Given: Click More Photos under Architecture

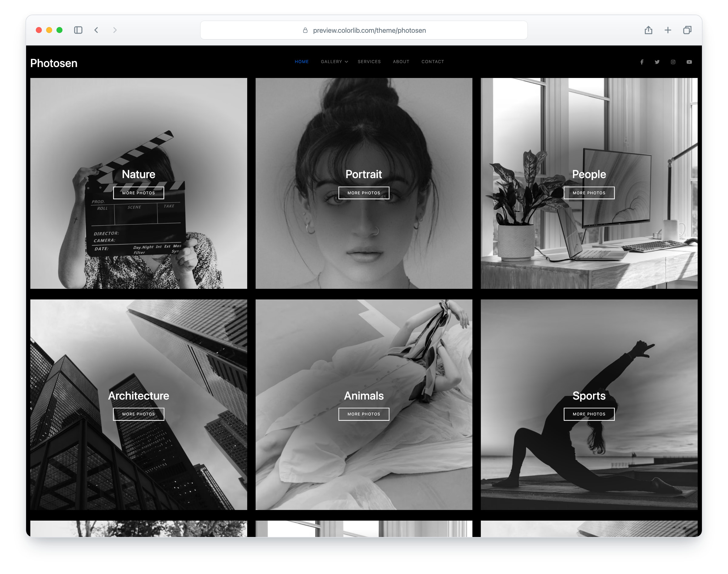Looking at the screenshot, I should (x=138, y=414).
